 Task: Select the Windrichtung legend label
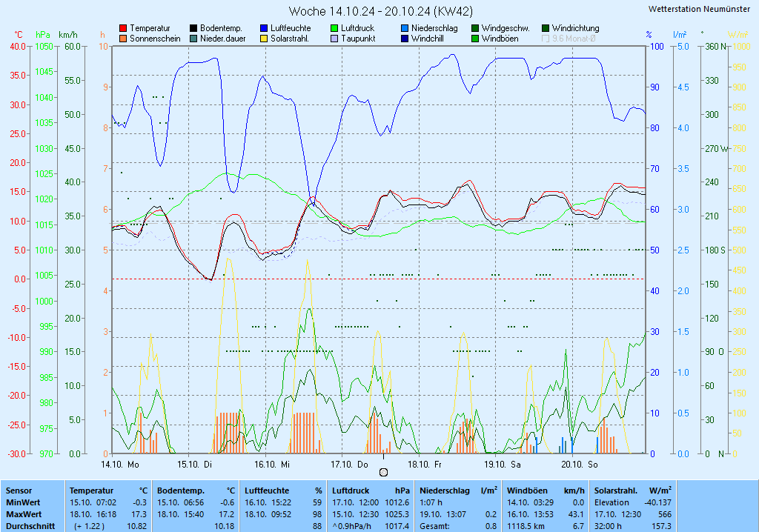pos(575,29)
